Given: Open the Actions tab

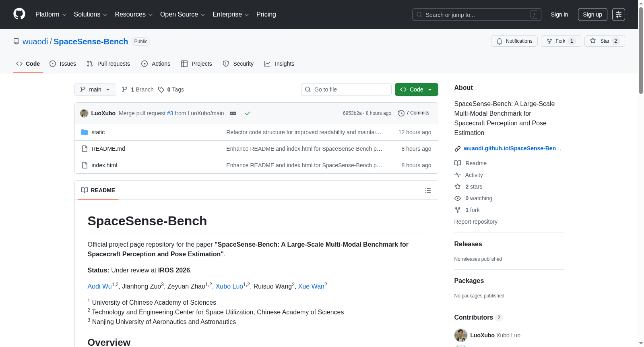Looking at the screenshot, I should coord(156,64).
